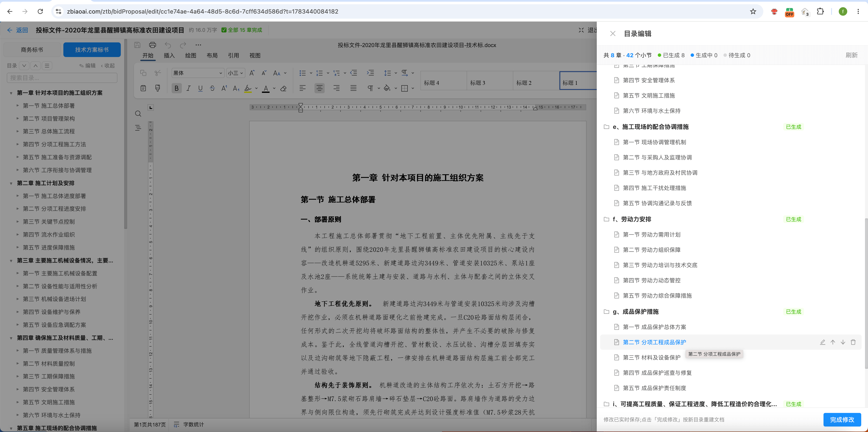
Task: Click the format painter icon
Action: [x=157, y=88]
